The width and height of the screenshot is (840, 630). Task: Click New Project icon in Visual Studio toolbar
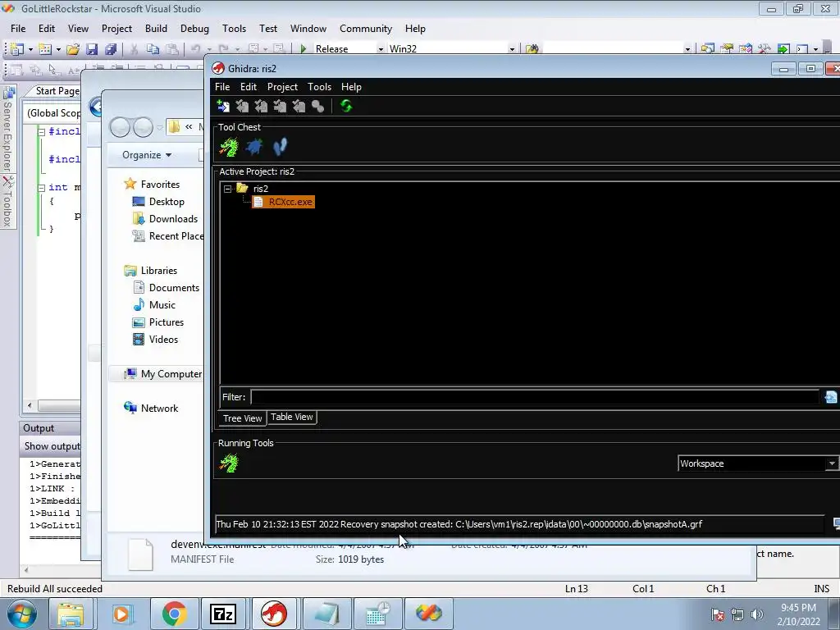point(16,48)
